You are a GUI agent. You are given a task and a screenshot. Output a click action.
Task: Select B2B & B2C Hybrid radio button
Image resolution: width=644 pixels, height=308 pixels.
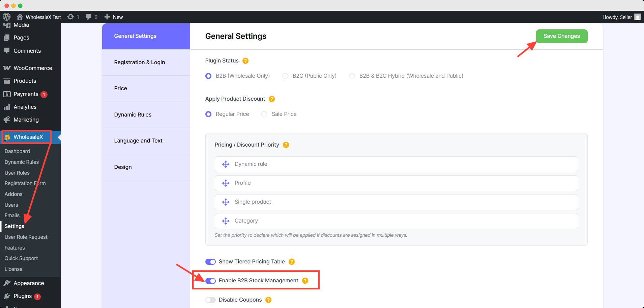coord(352,76)
